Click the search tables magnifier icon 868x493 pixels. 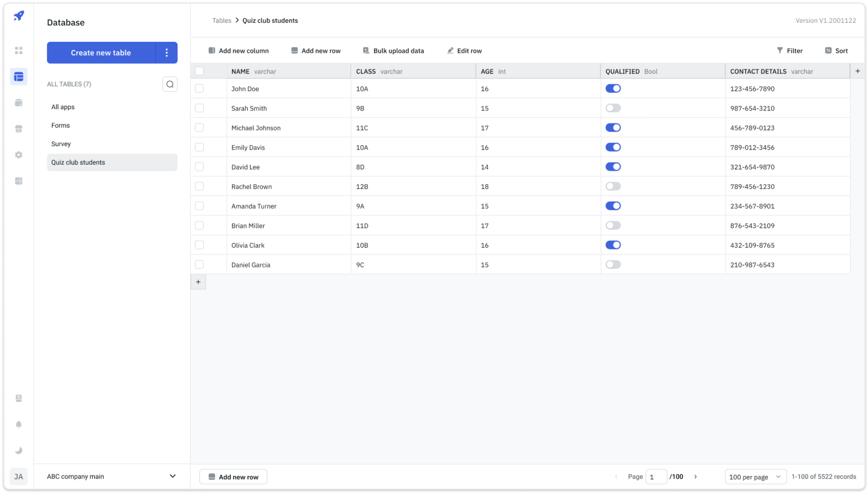point(170,84)
